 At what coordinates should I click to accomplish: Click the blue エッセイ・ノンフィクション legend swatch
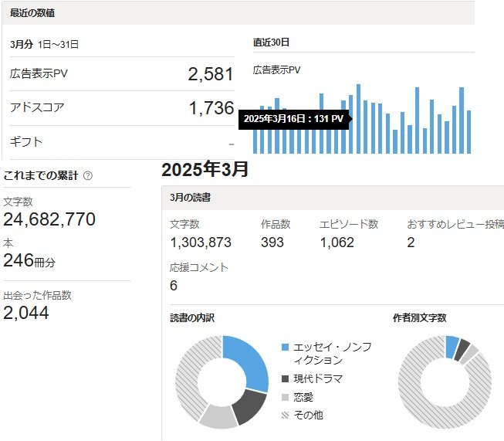coord(286,348)
